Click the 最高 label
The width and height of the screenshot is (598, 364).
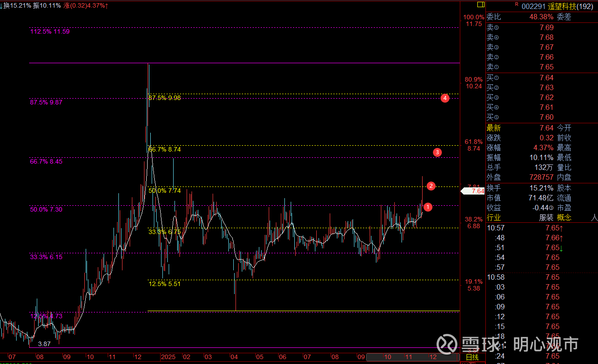tap(564, 148)
